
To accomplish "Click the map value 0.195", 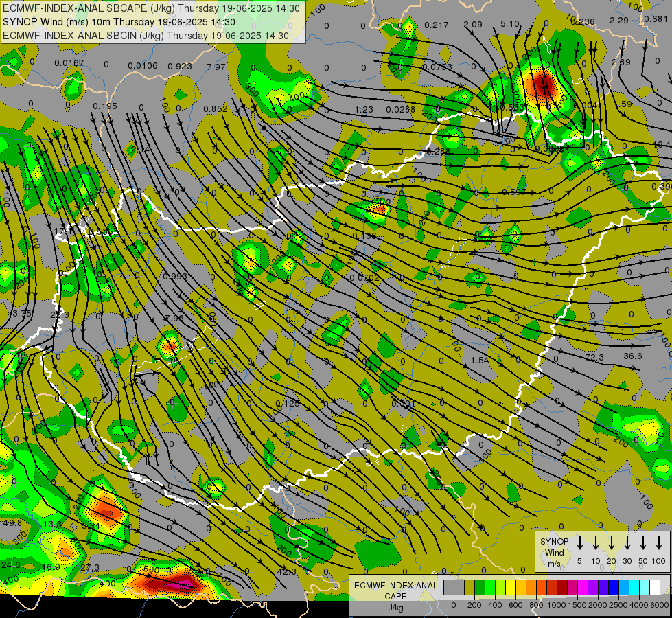I will tap(105, 106).
